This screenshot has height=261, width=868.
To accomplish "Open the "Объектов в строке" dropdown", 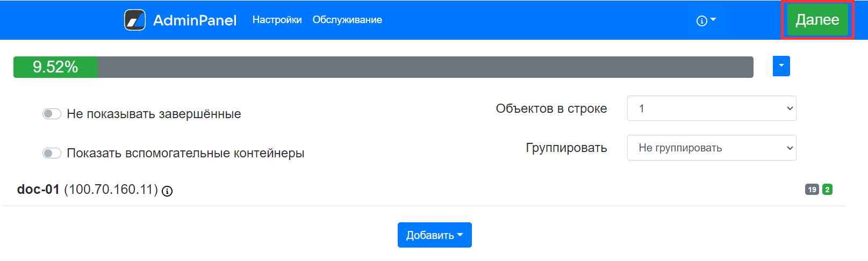I will pyautogui.click(x=711, y=108).
